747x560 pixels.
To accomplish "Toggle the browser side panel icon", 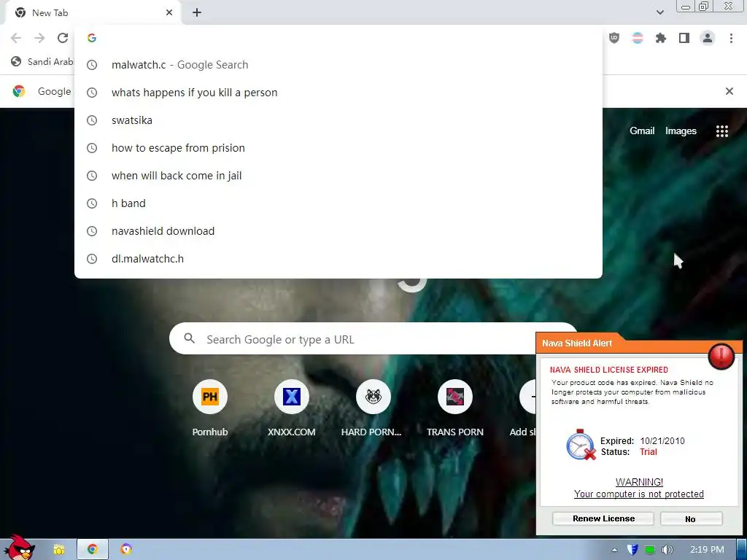I will coord(684,38).
